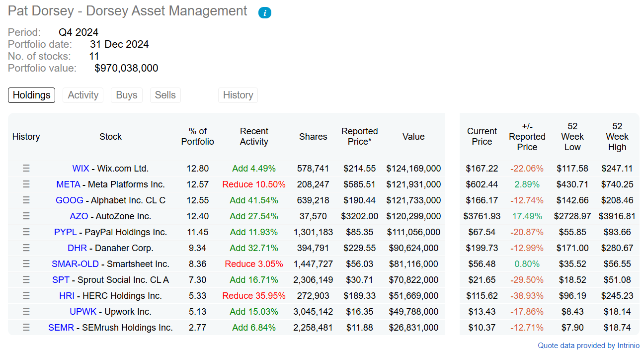644x353 pixels.
Task: Open history icon for META row
Action: [26, 184]
